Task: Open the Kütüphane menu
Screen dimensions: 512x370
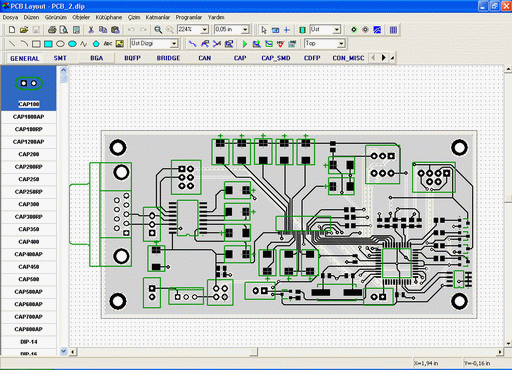Action: click(109, 17)
